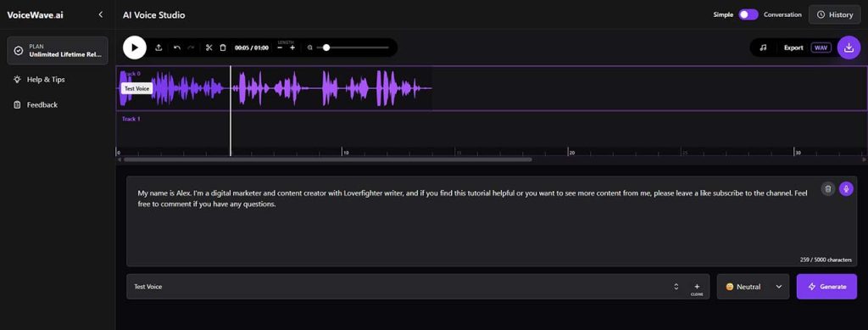Adjust the timeline zoom slider
This screenshot has height=330, width=868.
326,48
